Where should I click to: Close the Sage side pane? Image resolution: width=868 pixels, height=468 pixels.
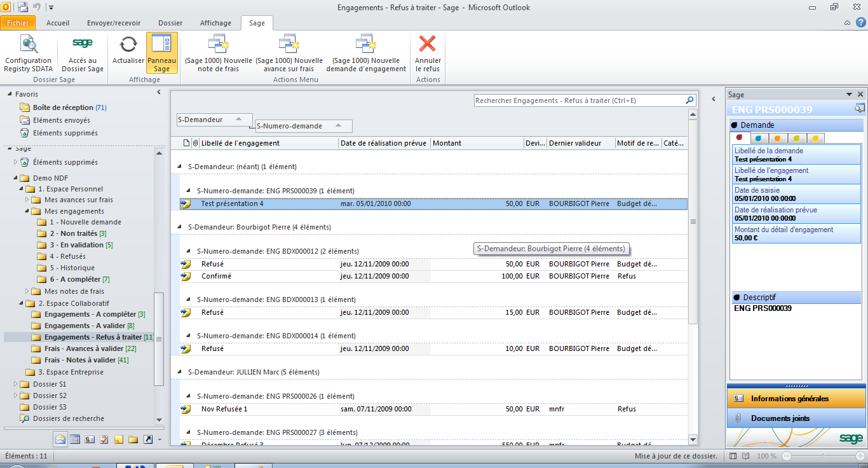(x=860, y=94)
